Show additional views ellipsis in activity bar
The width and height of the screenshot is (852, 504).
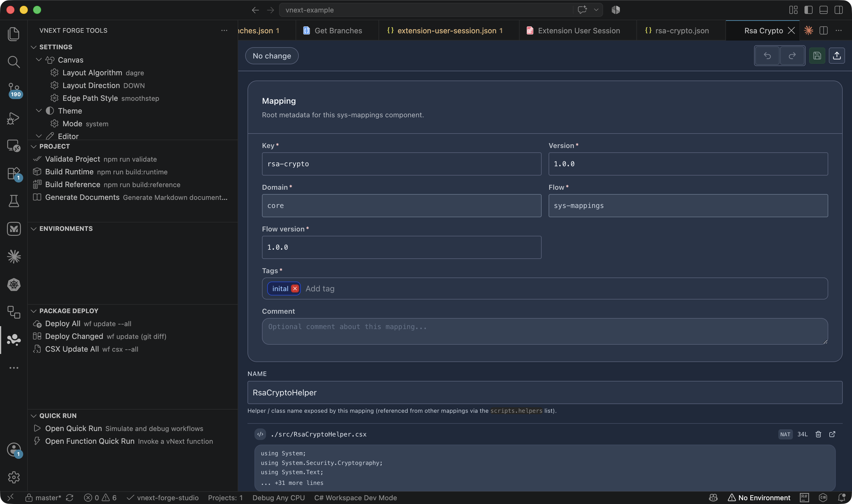[14, 368]
